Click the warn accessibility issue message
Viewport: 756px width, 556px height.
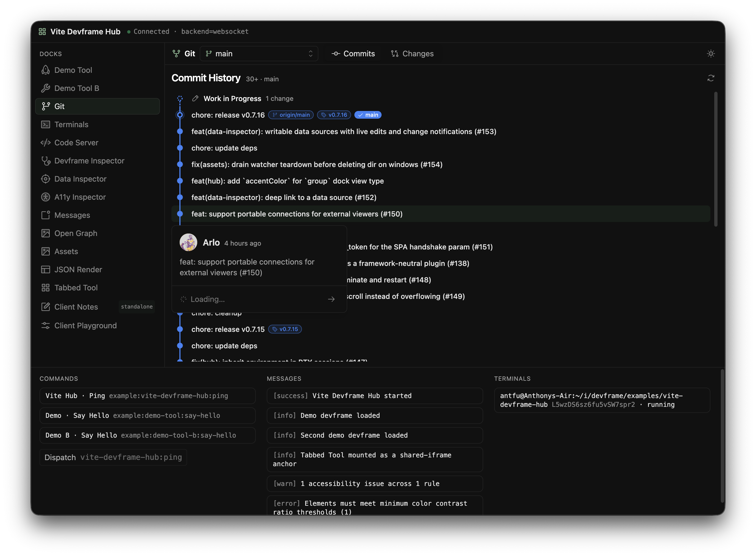click(375, 484)
